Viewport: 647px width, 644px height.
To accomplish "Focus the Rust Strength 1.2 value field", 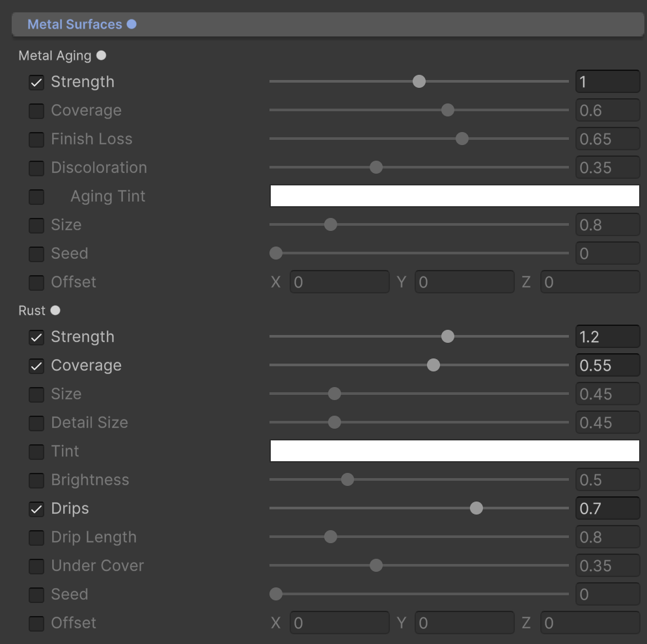I will click(x=607, y=336).
